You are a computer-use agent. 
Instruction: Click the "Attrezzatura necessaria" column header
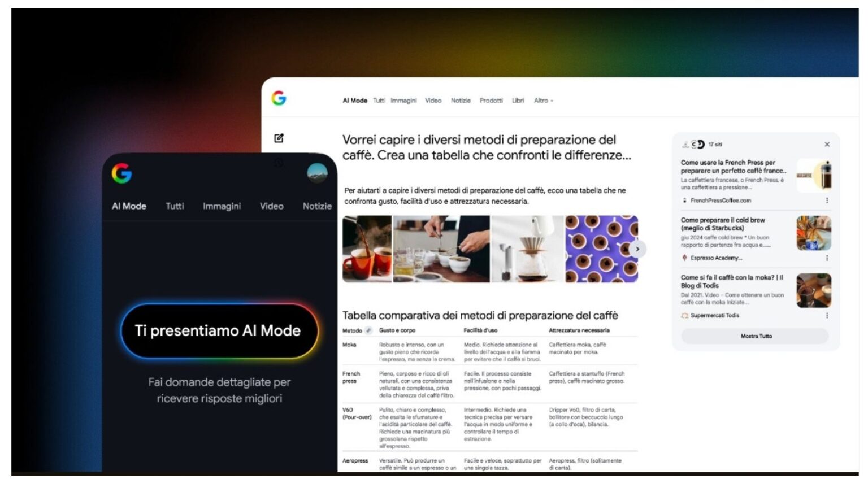579,330
